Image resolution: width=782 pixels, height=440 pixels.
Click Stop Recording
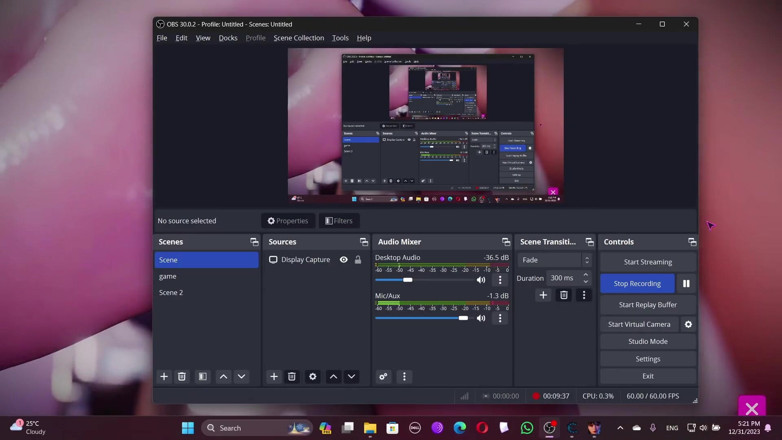tap(637, 283)
